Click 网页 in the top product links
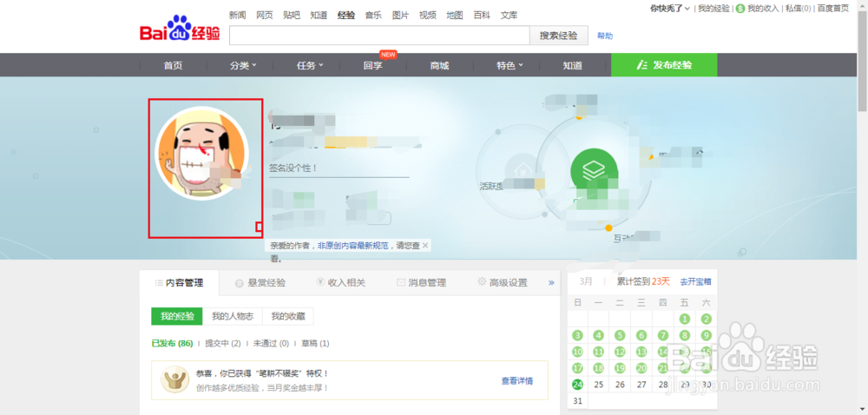This screenshot has height=415, width=868. coord(265,16)
